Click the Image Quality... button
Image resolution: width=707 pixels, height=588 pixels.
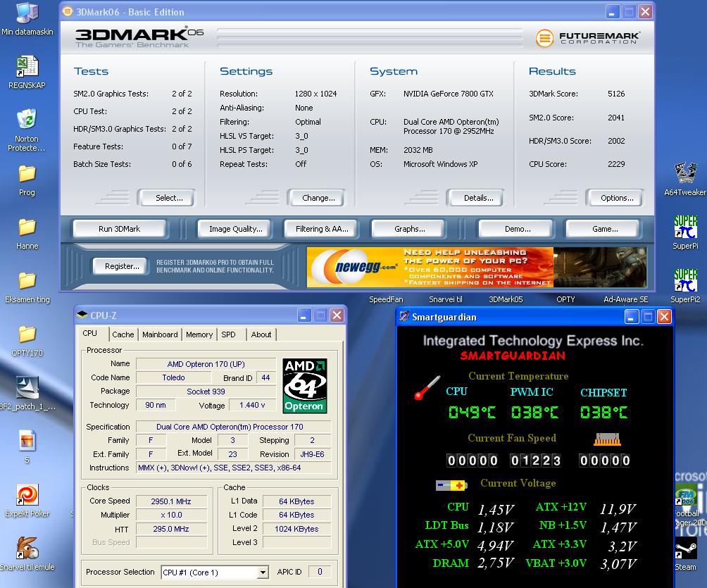[235, 229]
